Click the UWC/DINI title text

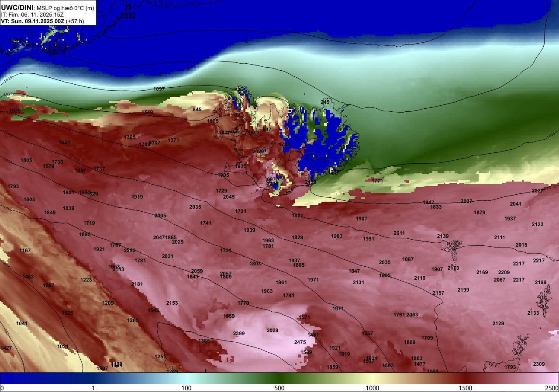tap(17, 7)
